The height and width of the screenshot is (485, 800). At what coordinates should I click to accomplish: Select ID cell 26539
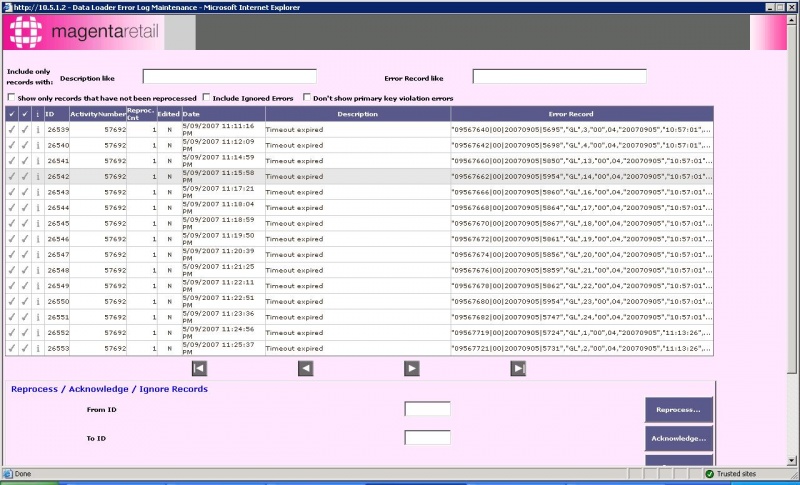[x=55, y=130]
